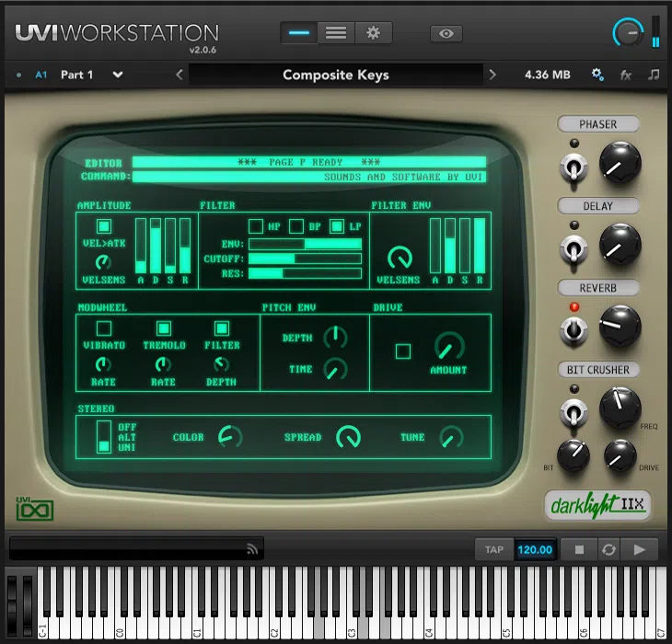Screen dimensions: 672x644
Task: Select the HP filter checkbox
Action: coord(256,226)
